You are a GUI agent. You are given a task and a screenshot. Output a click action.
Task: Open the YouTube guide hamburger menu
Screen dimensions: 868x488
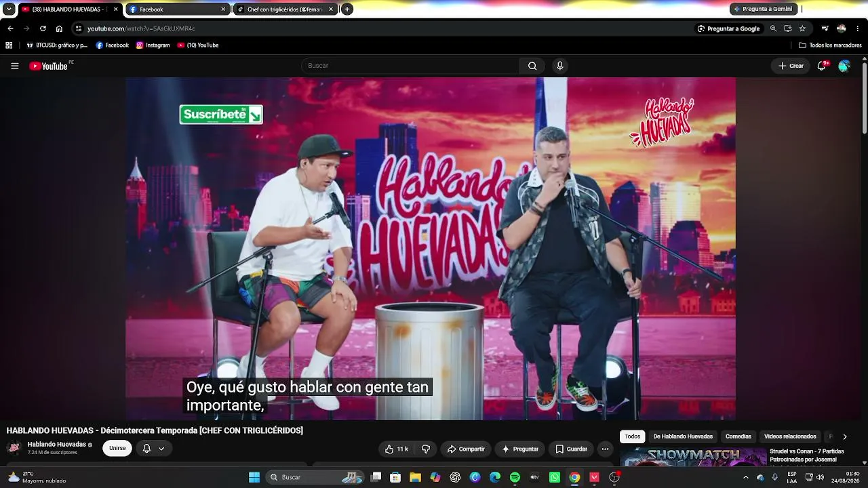[x=14, y=66]
